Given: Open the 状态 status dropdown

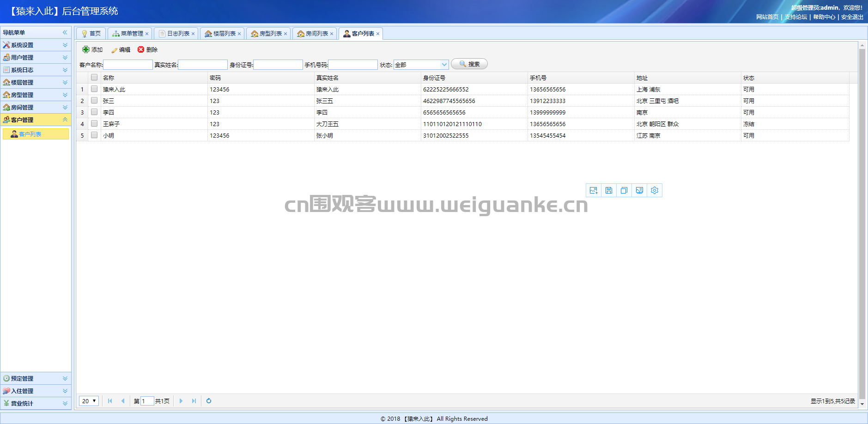Looking at the screenshot, I should (444, 65).
